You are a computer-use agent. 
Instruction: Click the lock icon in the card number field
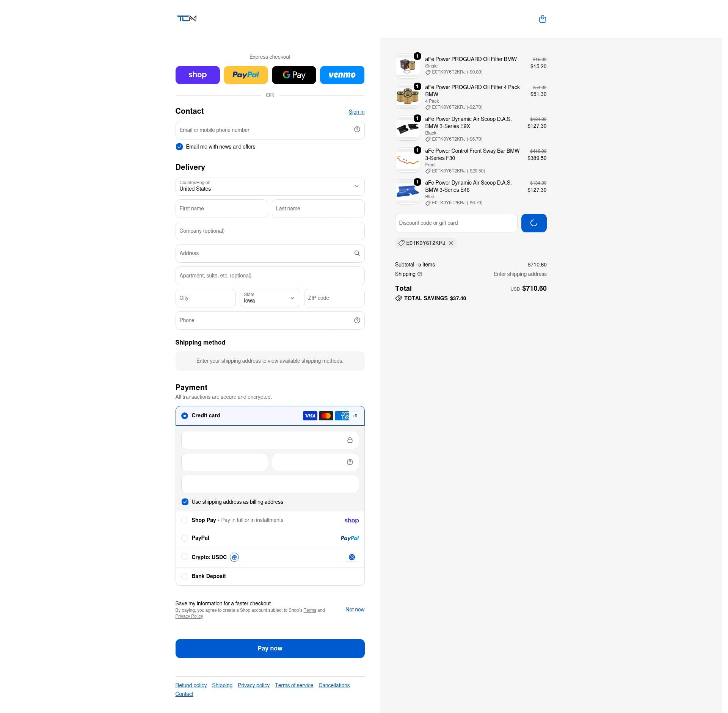(x=350, y=440)
